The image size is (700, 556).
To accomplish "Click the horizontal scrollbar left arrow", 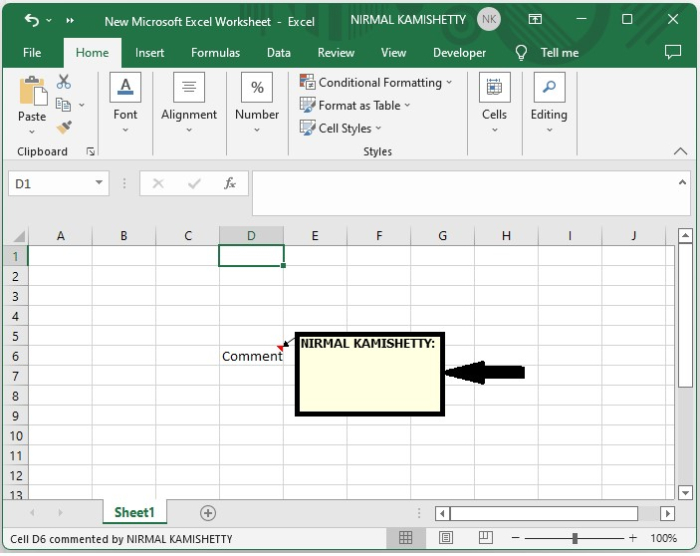I will pyautogui.click(x=442, y=514).
